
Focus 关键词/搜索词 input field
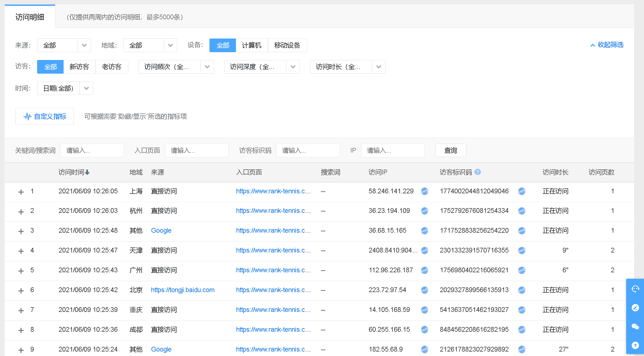92,150
